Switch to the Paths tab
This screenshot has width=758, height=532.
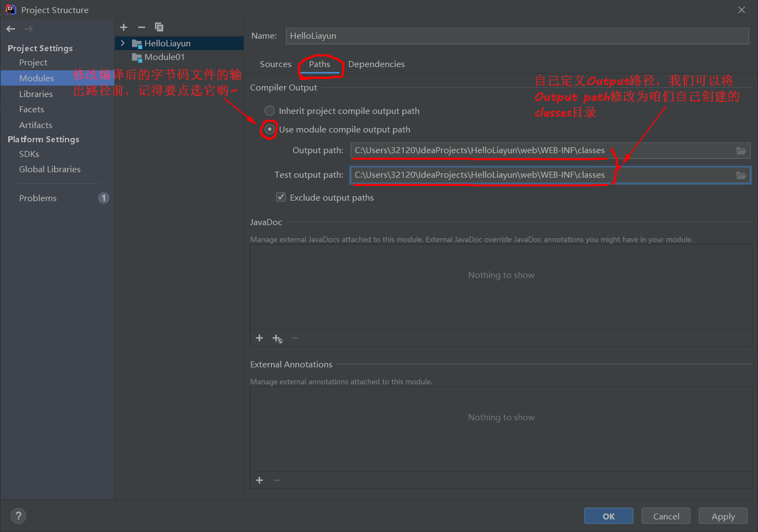320,64
